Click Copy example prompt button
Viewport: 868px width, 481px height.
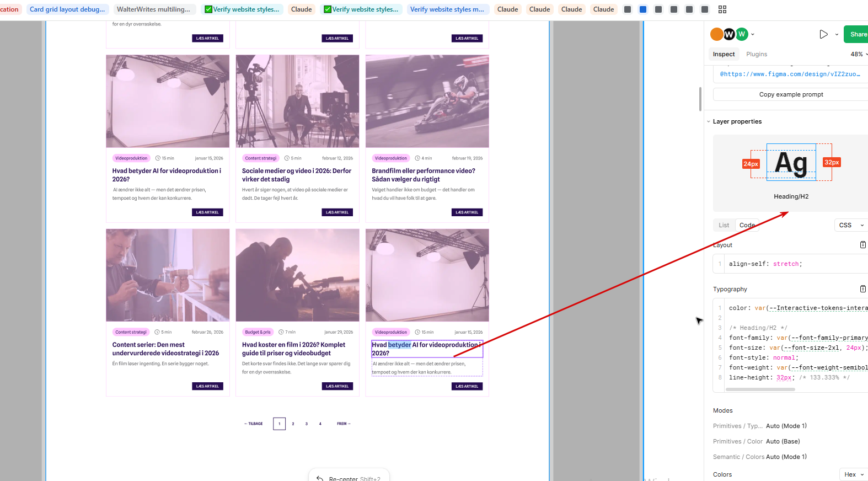coord(791,94)
